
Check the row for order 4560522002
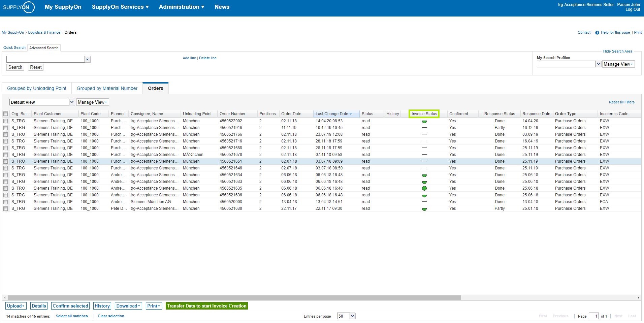tap(5, 121)
